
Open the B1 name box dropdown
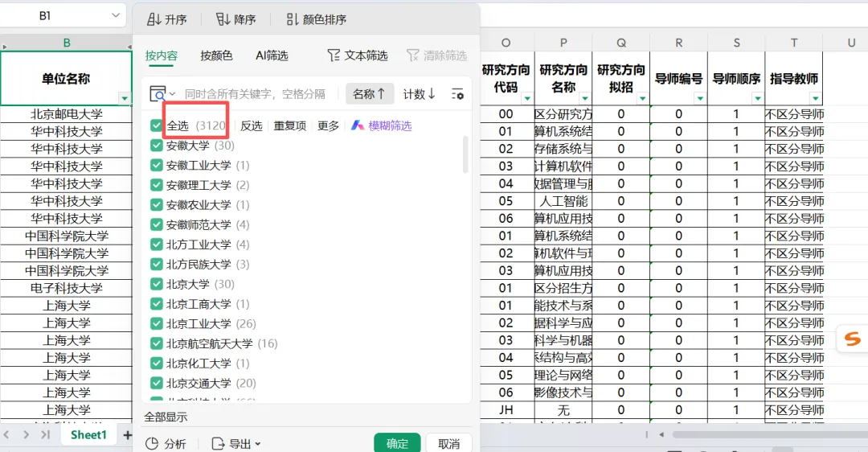click(x=116, y=15)
